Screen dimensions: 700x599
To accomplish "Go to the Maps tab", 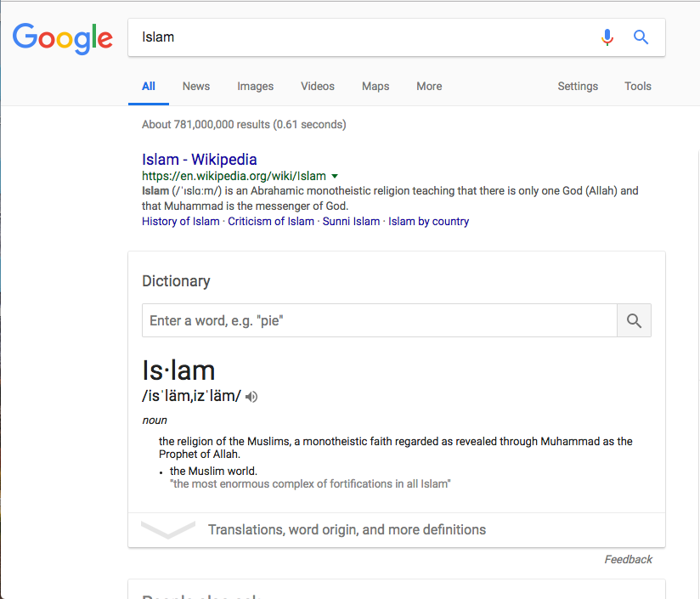I will pyautogui.click(x=375, y=86).
